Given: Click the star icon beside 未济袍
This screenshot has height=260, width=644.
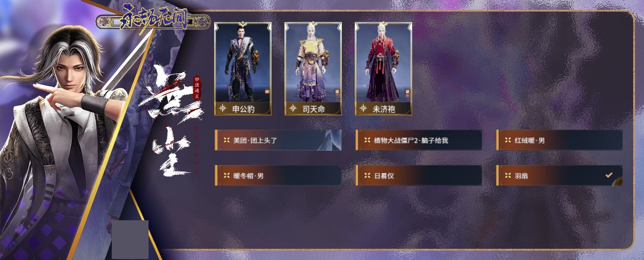Looking at the screenshot, I should [363, 108].
